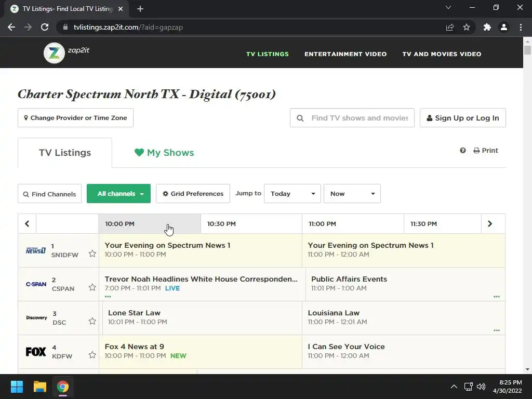Select the 11:00 PM time header
The width and height of the screenshot is (532, 399).
(x=353, y=223)
